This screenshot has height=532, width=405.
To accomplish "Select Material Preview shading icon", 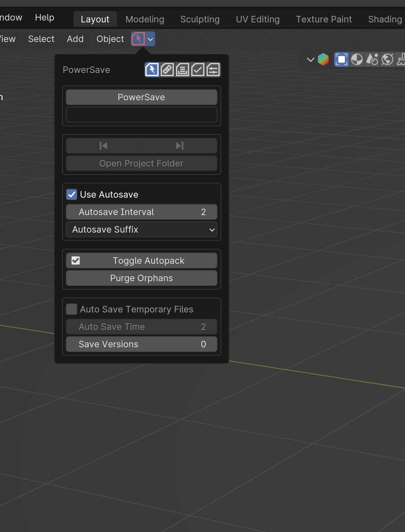I will click(372, 59).
